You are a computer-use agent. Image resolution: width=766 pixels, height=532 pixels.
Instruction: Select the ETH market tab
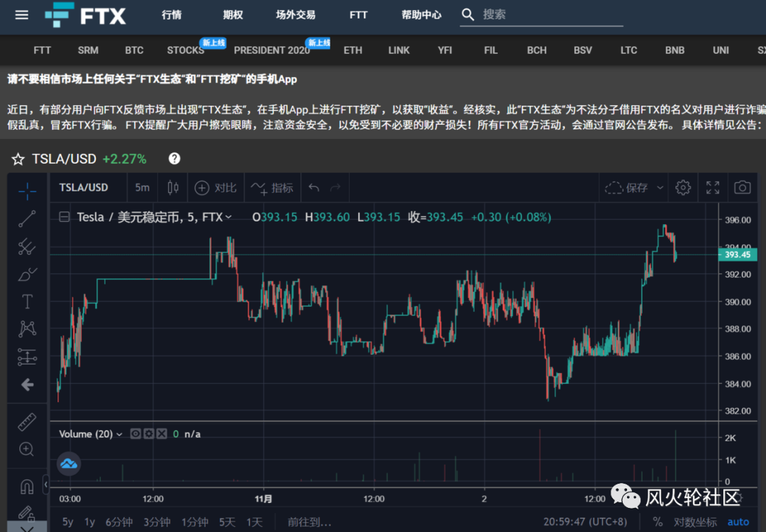353,50
